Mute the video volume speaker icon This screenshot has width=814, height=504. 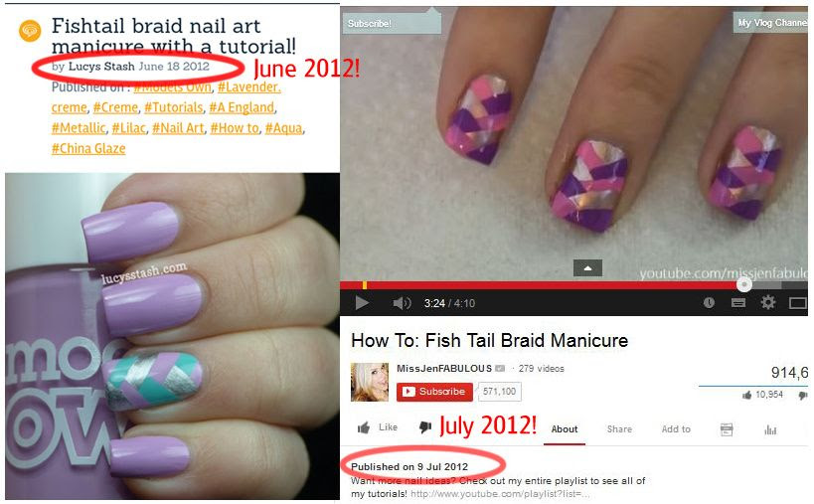[x=402, y=302]
